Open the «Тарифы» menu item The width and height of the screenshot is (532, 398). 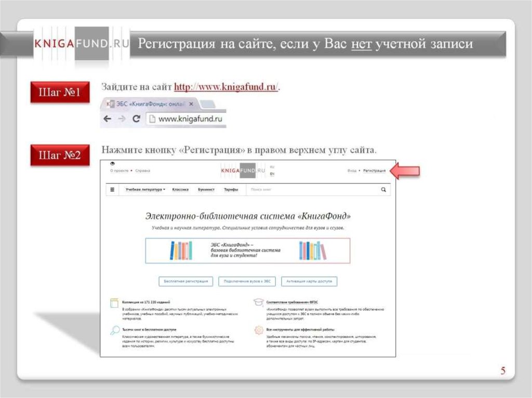click(x=231, y=189)
